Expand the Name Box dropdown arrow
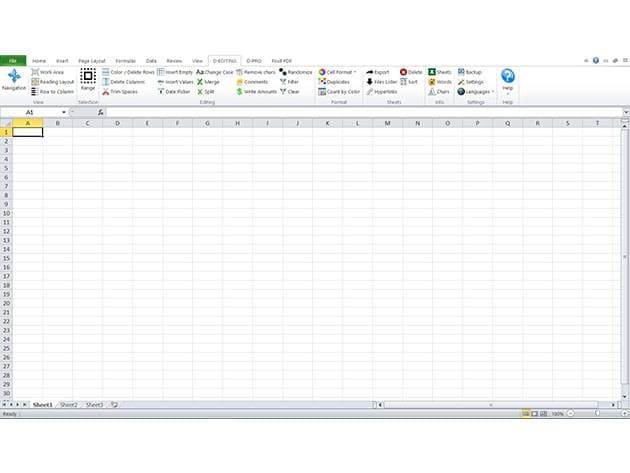This screenshot has height=473, width=630. tap(64, 112)
